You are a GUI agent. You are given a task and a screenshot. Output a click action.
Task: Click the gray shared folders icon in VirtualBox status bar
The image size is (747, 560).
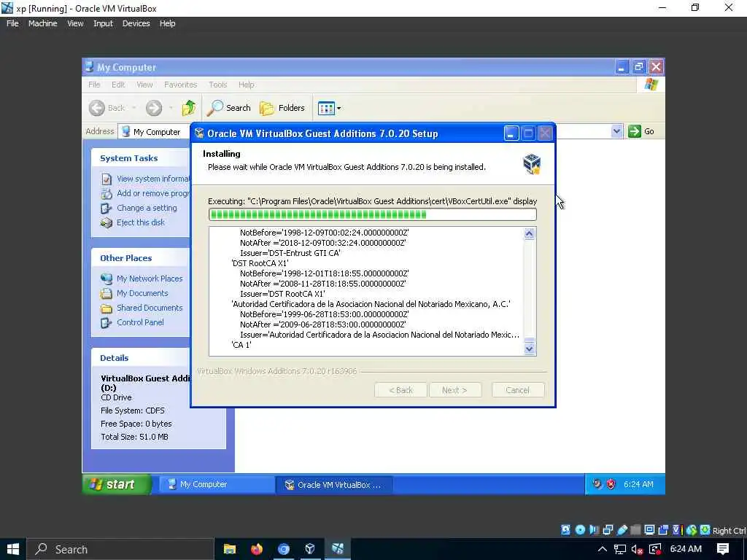point(635,529)
